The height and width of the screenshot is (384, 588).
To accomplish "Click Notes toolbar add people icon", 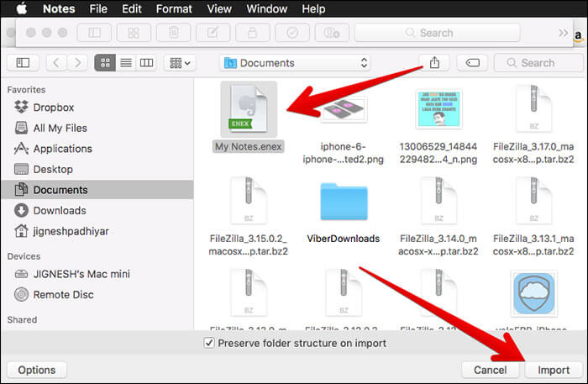I will (x=332, y=33).
